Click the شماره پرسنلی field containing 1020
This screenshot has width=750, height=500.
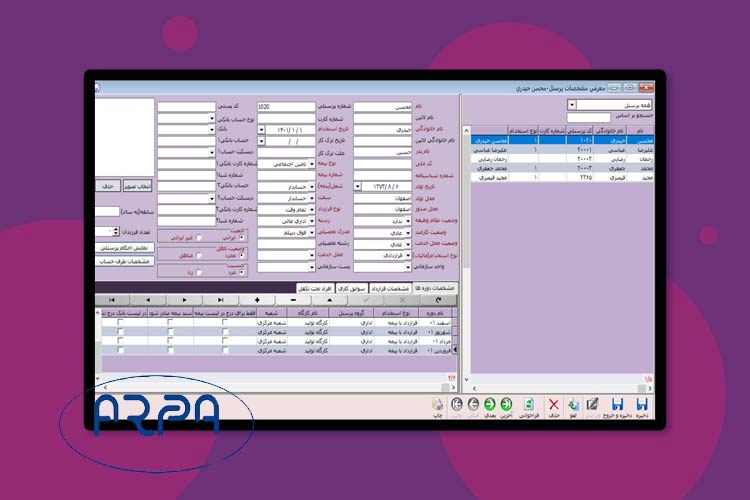[x=285, y=106]
